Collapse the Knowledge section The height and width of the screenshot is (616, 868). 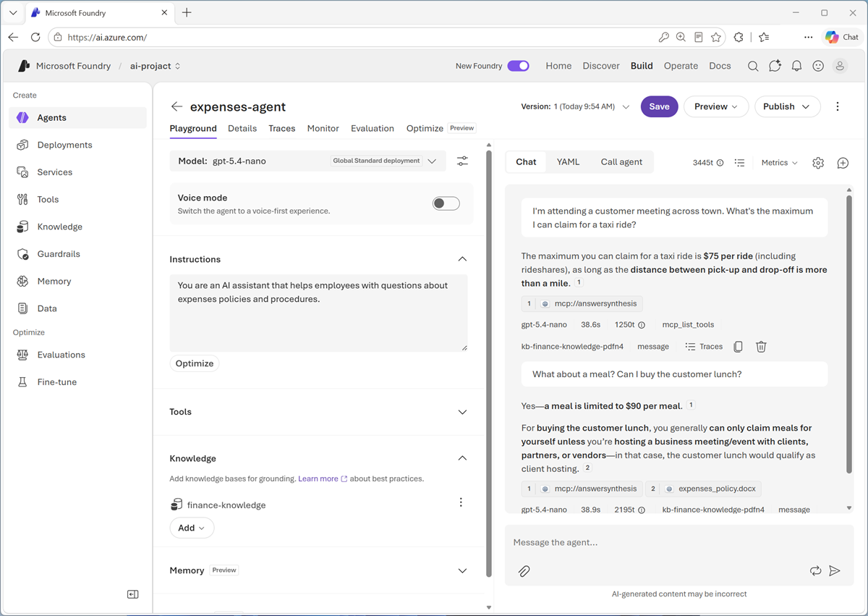click(x=462, y=458)
